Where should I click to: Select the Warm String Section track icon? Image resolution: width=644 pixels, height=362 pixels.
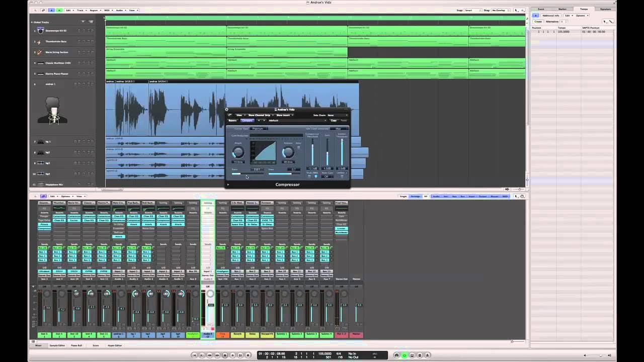click(40, 52)
